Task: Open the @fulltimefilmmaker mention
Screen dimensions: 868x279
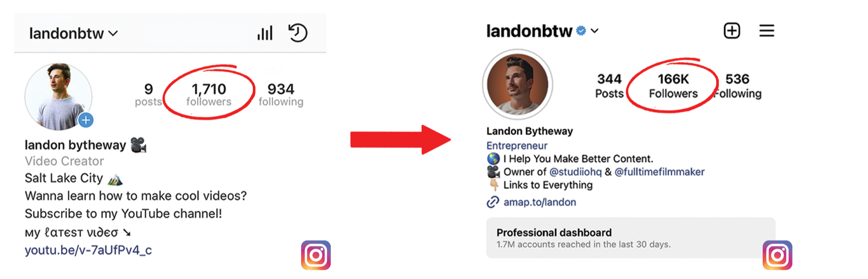Action: pos(660,172)
